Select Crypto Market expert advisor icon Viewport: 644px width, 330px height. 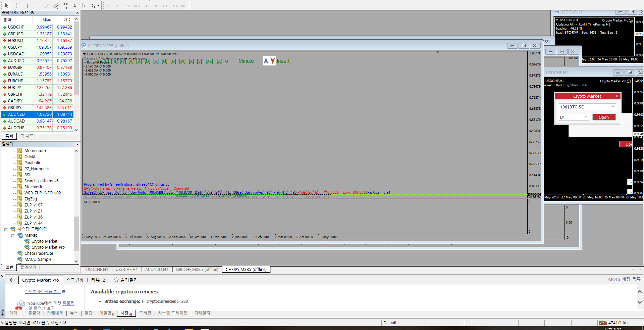27,241
